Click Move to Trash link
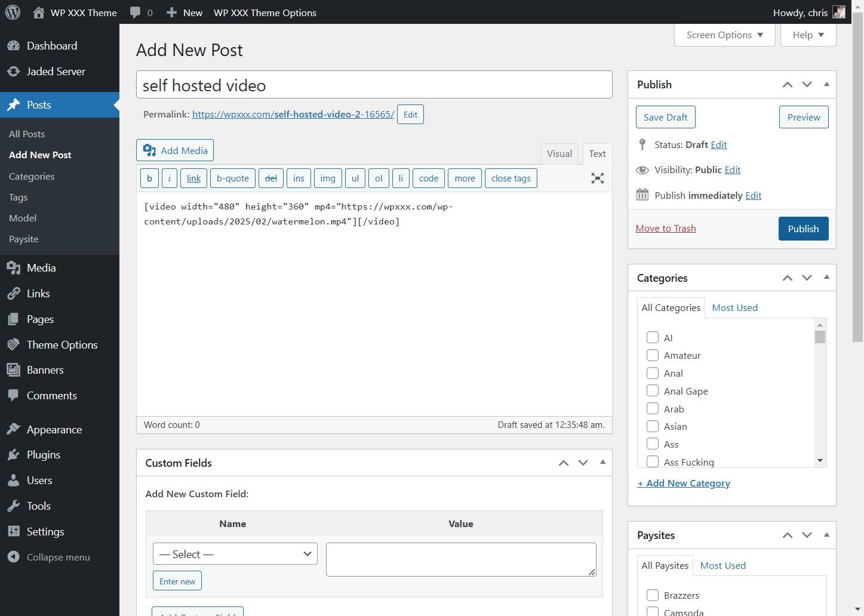The height and width of the screenshot is (616, 864). coord(666,228)
